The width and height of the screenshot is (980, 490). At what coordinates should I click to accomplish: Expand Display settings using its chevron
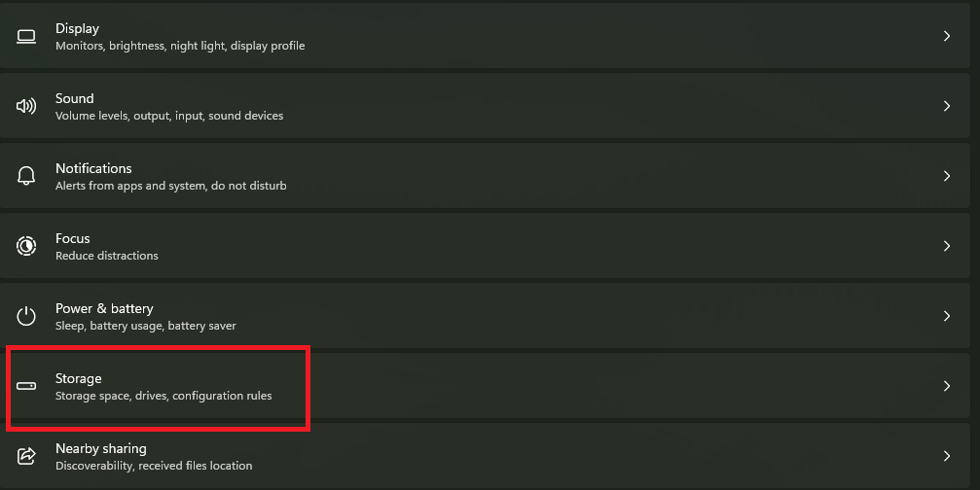(x=947, y=36)
